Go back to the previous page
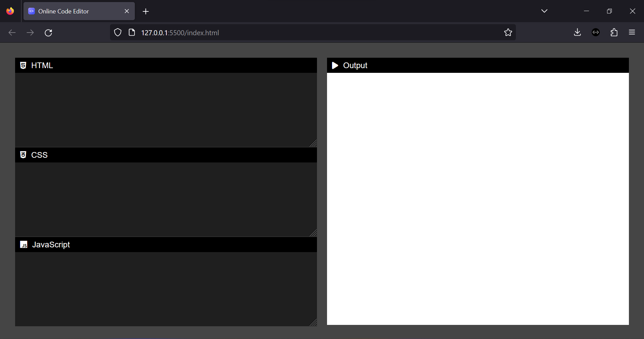 click(x=12, y=33)
